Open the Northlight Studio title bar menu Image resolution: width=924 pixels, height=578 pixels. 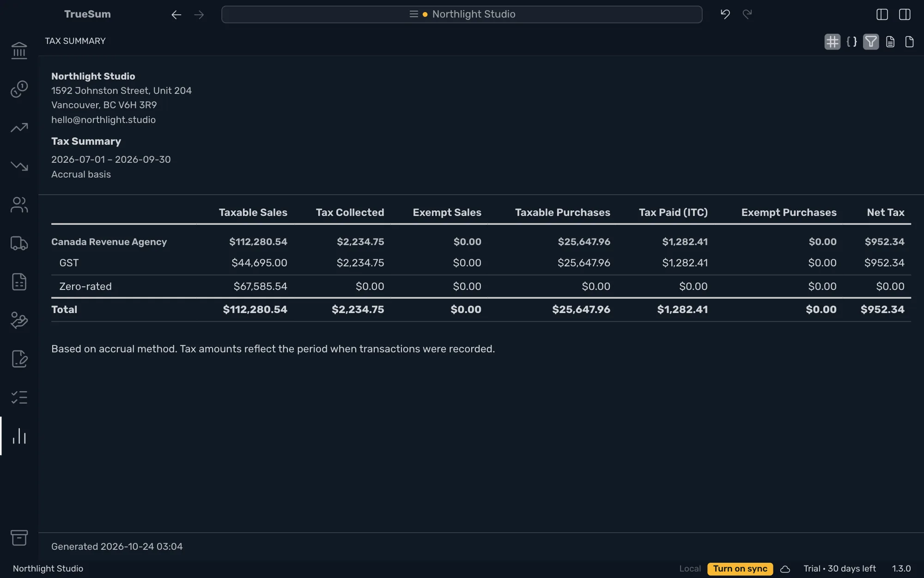click(462, 14)
